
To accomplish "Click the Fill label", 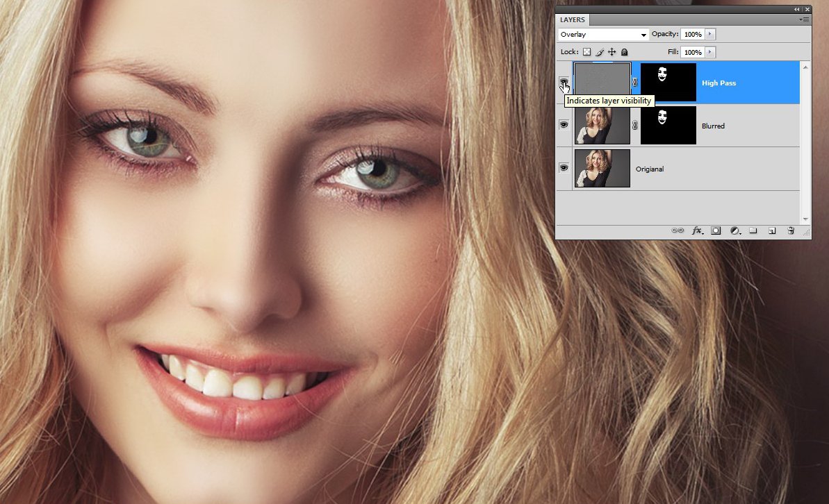I will click(x=673, y=52).
